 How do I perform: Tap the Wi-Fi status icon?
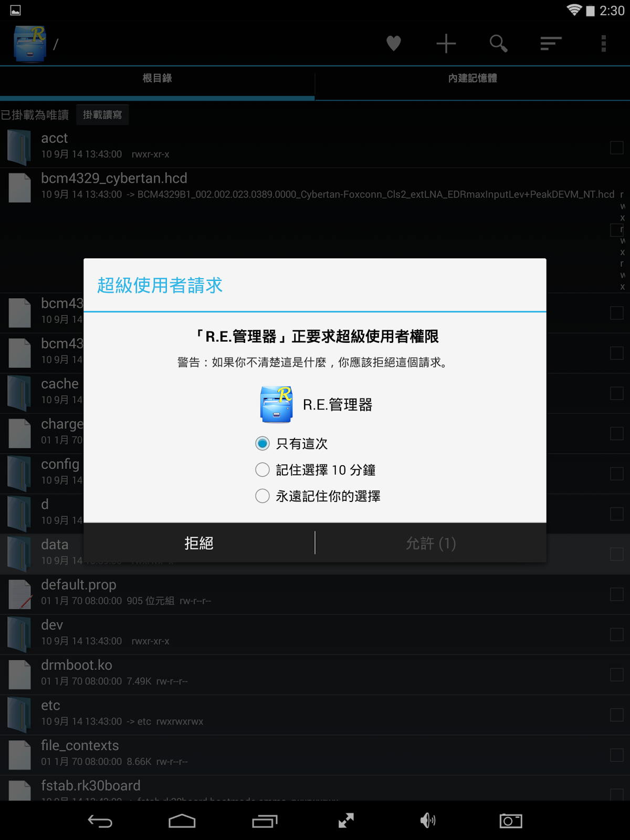coord(574,10)
